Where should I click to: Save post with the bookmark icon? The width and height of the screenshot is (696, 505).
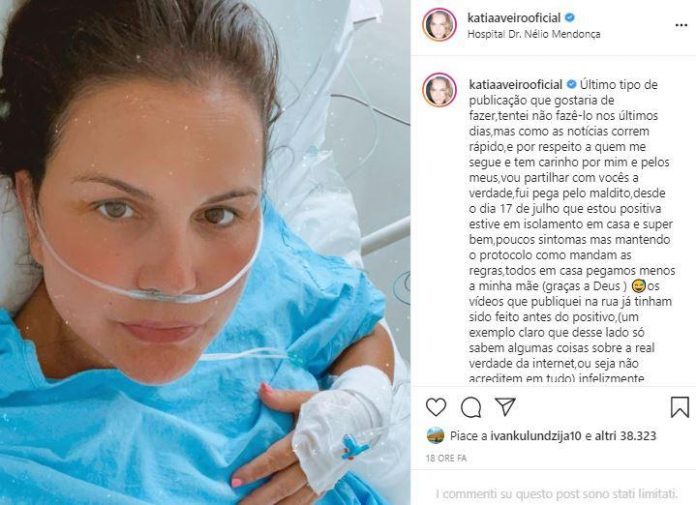click(680, 407)
